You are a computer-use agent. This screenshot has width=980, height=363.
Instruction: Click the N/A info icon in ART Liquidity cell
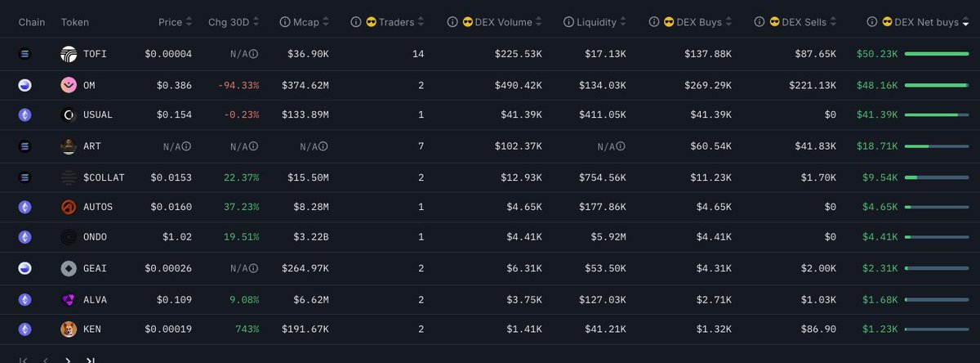click(621, 146)
